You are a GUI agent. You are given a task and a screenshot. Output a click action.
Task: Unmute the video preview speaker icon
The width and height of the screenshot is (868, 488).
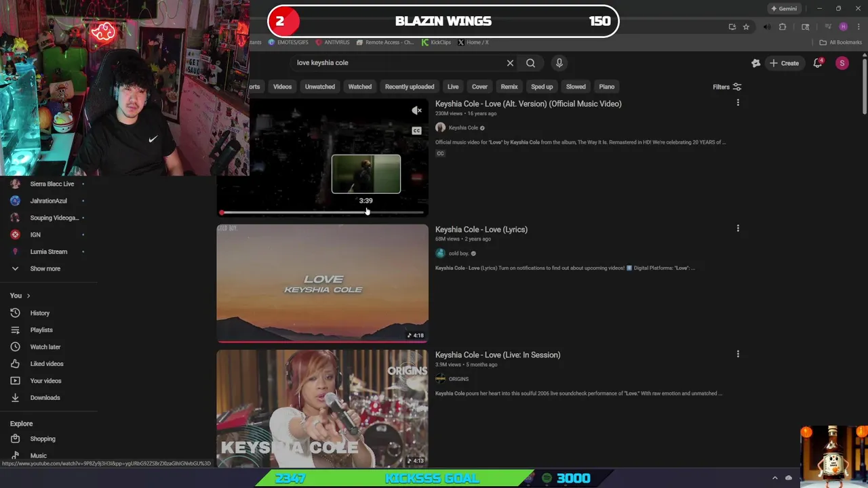coord(416,110)
